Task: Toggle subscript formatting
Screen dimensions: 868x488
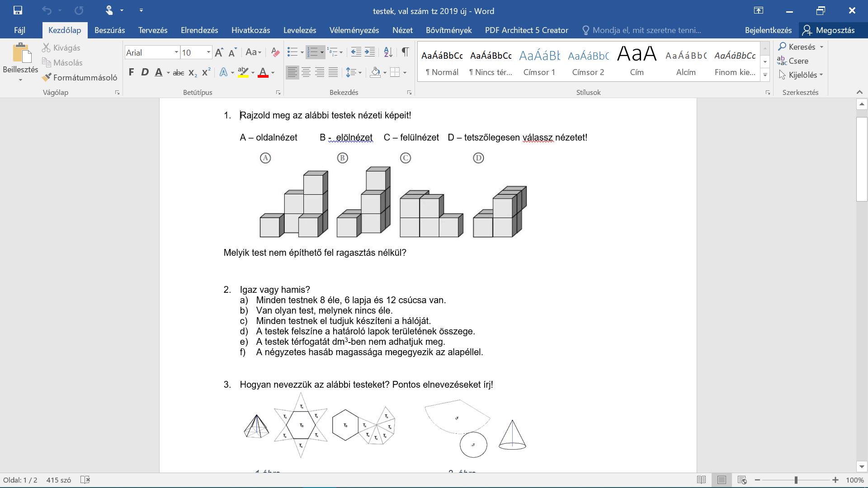Action: tap(193, 72)
